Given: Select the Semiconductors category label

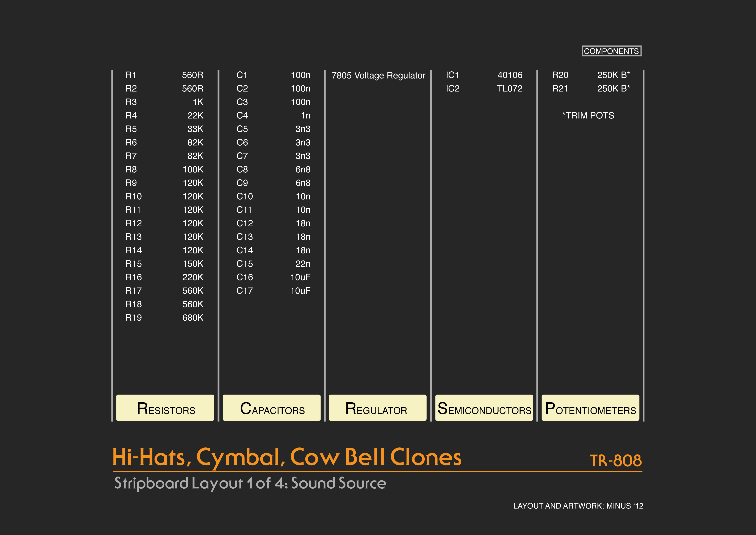Looking at the screenshot, I should [484, 408].
